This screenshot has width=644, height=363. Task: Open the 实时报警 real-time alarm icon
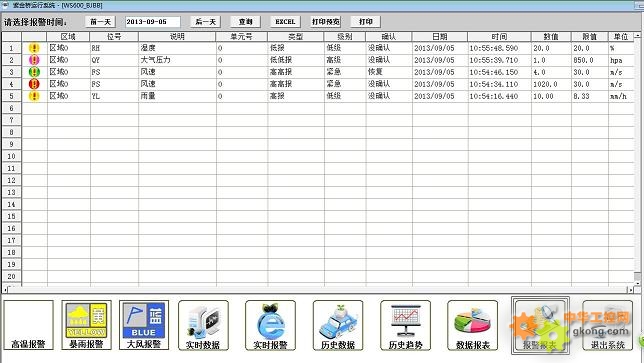pyautogui.click(x=270, y=325)
